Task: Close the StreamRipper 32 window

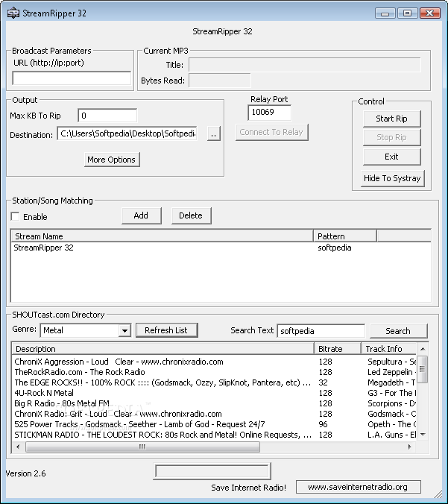Action: (429, 13)
